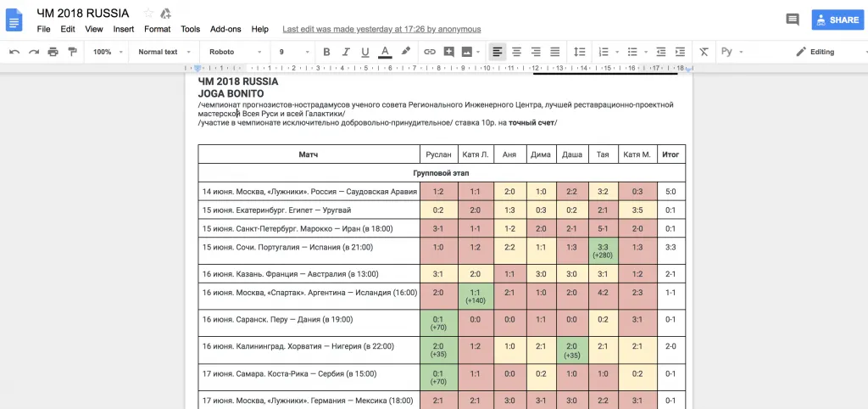Click the undo arrow icon
The image size is (868, 409).
pyautogui.click(x=14, y=52)
